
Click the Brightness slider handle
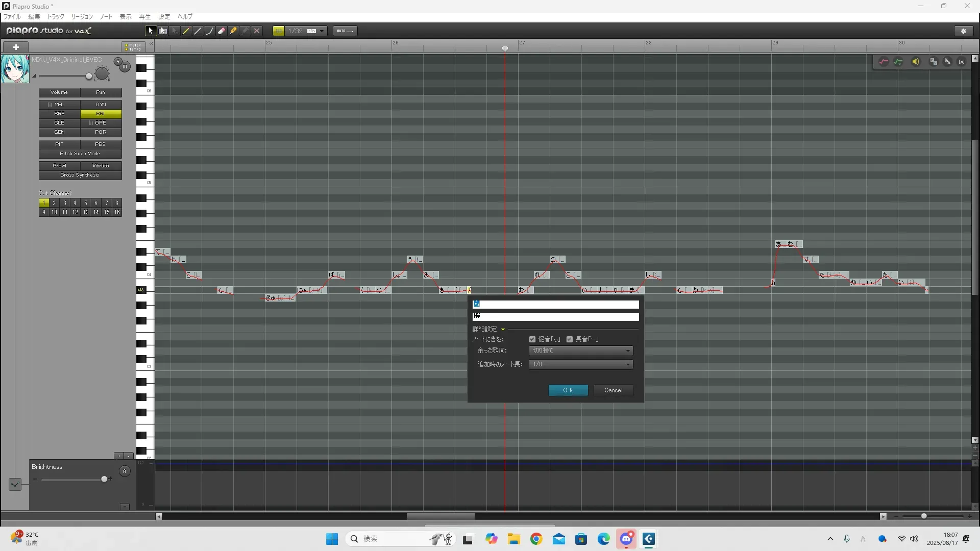[x=104, y=479]
